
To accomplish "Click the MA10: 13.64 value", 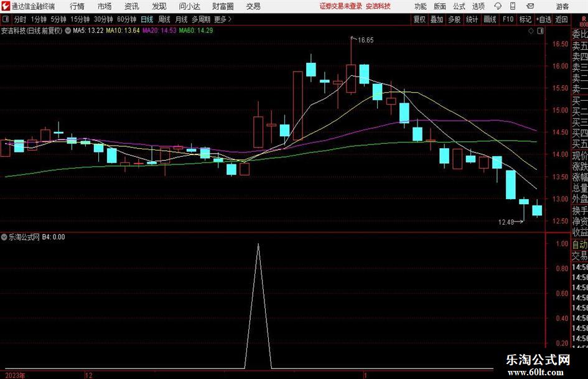I will click(123, 30).
